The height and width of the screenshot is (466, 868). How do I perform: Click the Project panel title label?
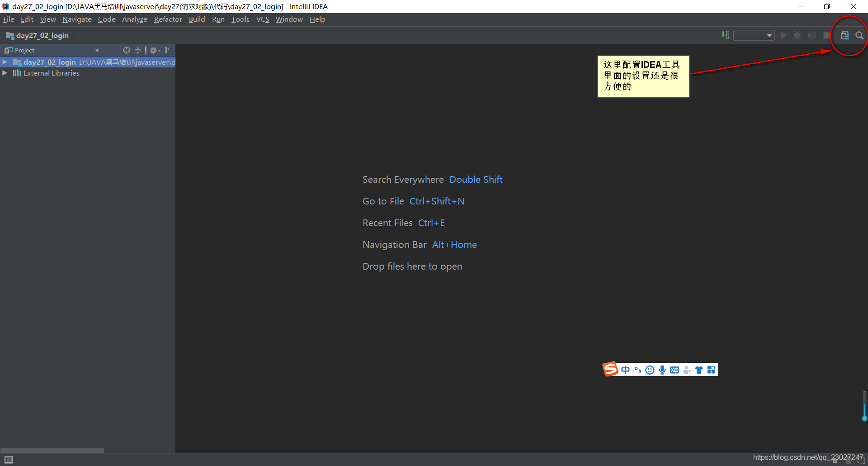pos(24,50)
